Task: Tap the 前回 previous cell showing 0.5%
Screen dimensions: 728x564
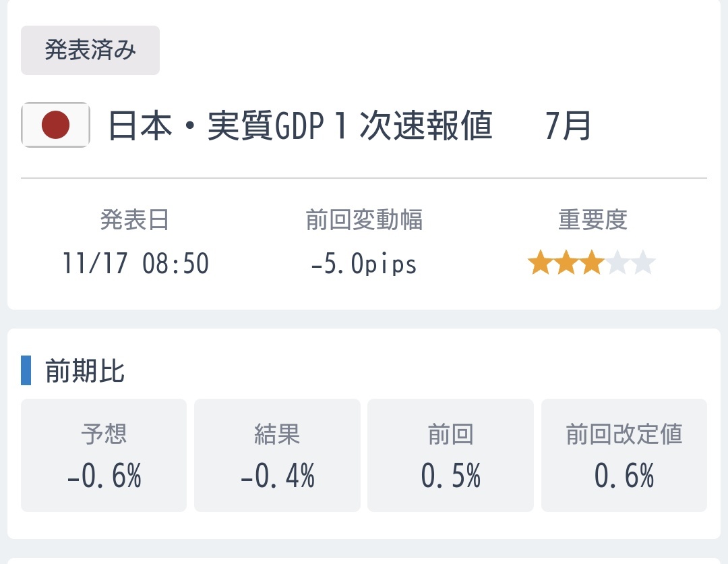Action: click(450, 455)
